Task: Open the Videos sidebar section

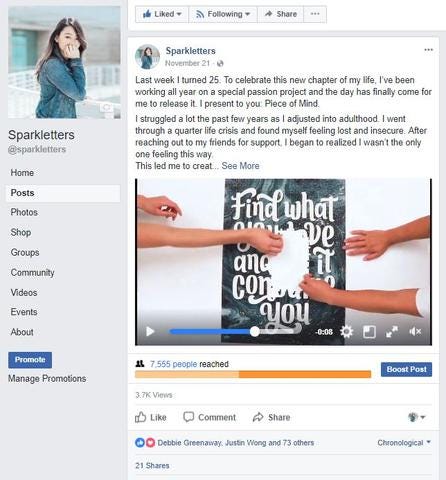Action: tap(24, 292)
